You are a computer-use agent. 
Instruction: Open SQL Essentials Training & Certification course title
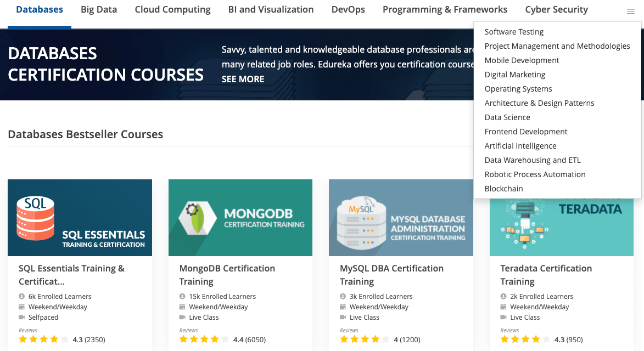(x=71, y=275)
